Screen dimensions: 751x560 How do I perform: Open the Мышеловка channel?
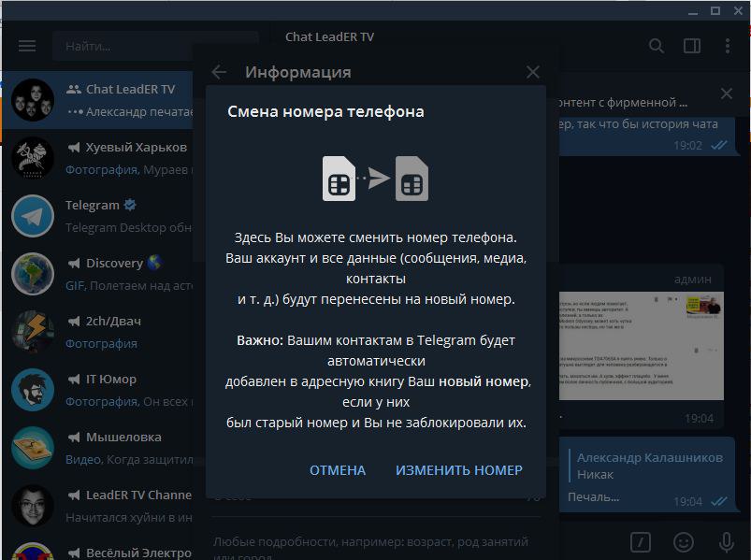tap(97, 448)
